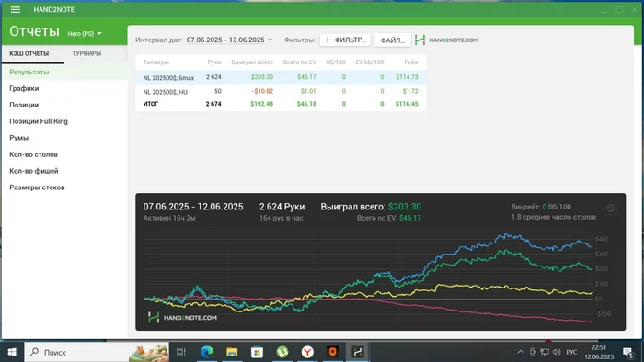
Task: Click the ИТОГ total row label
Action: [151, 104]
